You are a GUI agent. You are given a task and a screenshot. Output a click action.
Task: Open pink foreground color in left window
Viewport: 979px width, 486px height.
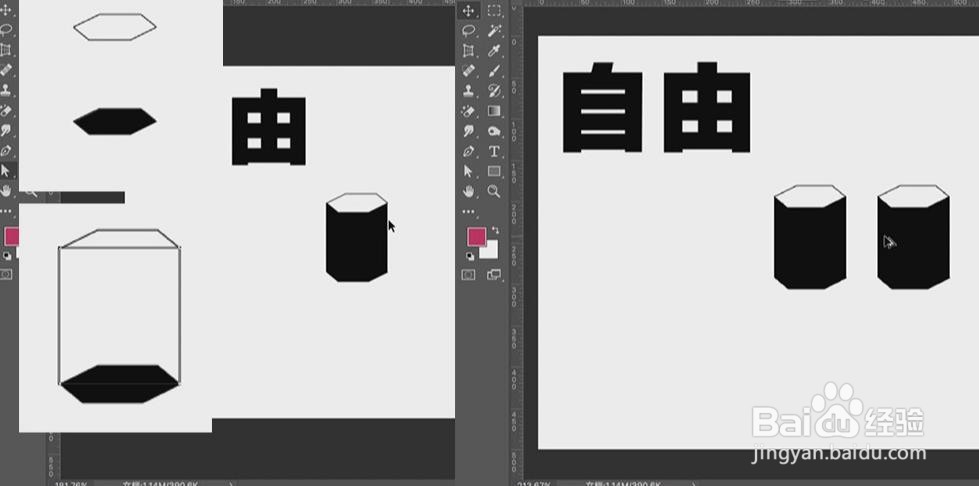[11, 236]
